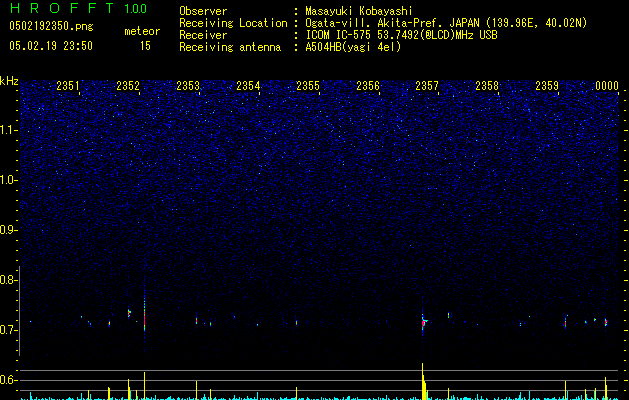Click the Receiving antenna label
The image size is (629, 400).
(230, 47)
